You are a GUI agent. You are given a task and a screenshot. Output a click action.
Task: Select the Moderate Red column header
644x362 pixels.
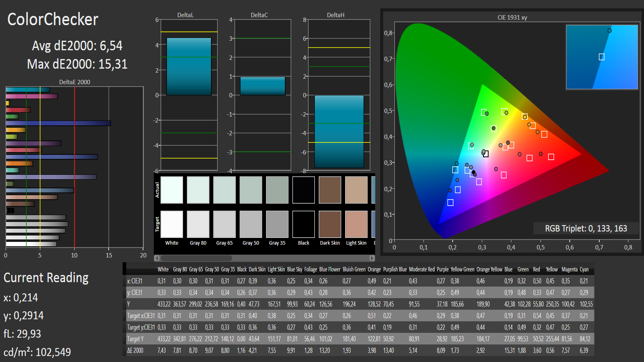[421, 269]
